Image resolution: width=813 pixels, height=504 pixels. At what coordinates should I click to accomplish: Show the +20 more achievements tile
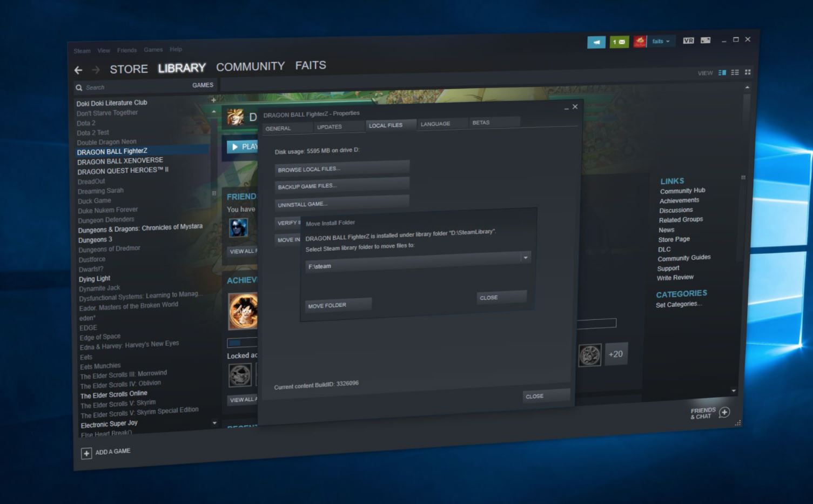tap(616, 354)
